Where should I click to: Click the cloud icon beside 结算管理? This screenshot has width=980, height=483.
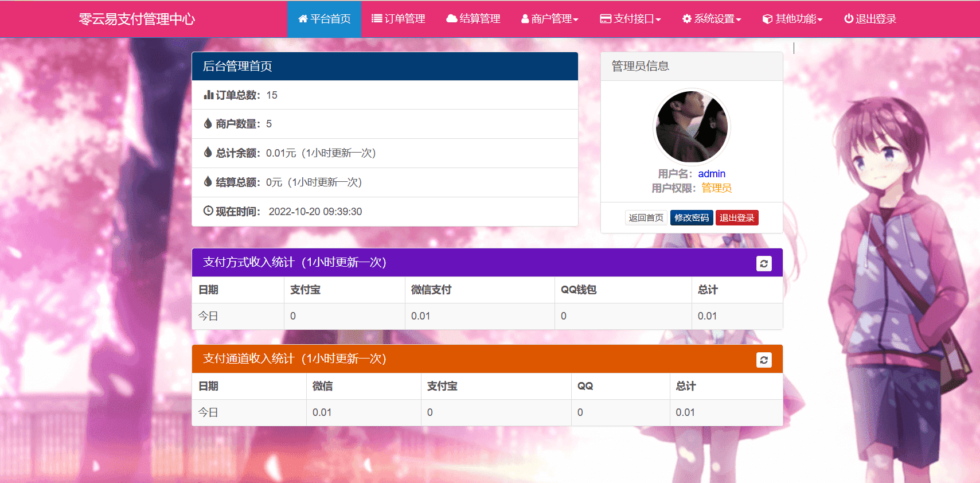click(452, 19)
